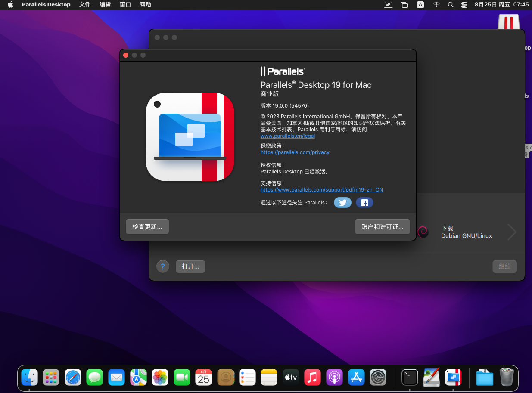Open the www.parallels.cn/legal link
The height and width of the screenshot is (393, 532).
pyautogui.click(x=288, y=136)
